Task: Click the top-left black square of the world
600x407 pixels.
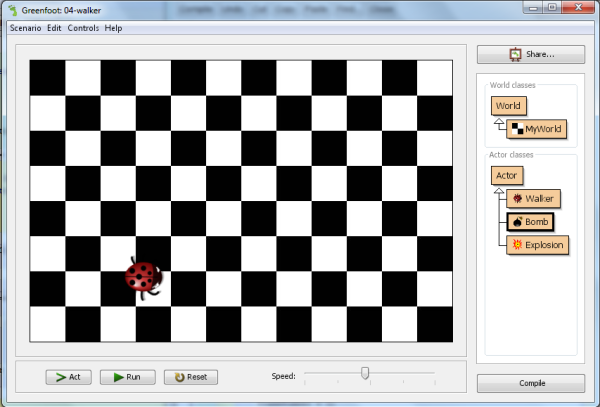Action: pyautogui.click(x=46, y=77)
